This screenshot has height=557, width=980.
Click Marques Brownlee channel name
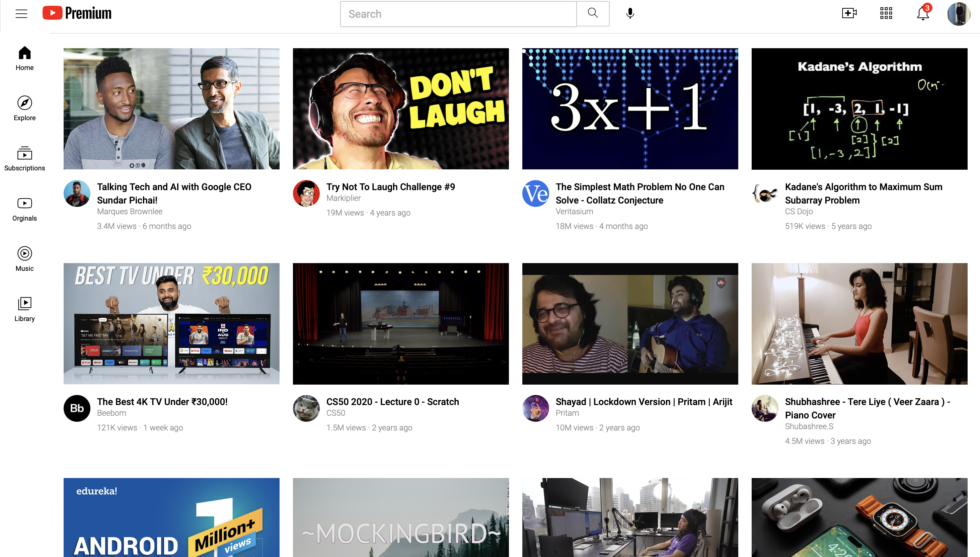click(x=130, y=211)
